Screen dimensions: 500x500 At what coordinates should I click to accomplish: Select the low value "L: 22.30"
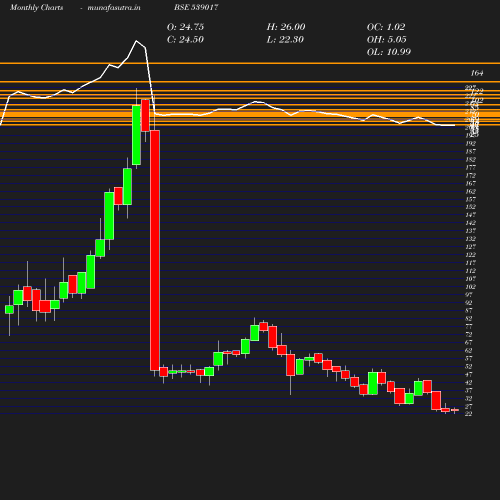(285, 40)
